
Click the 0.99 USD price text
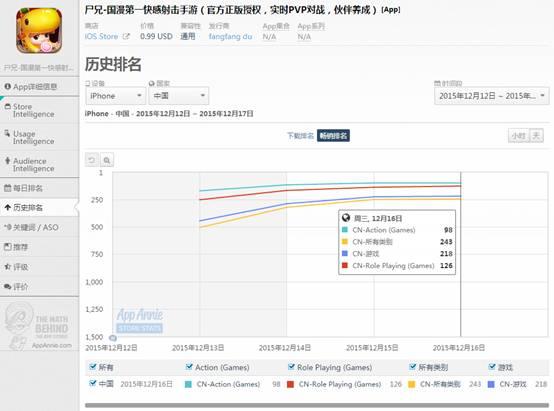click(x=156, y=36)
